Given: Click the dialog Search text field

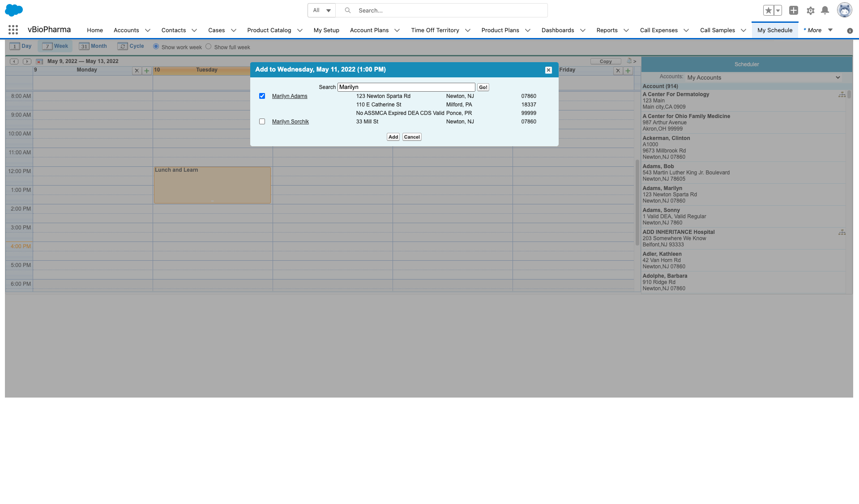Looking at the screenshot, I should pos(406,87).
